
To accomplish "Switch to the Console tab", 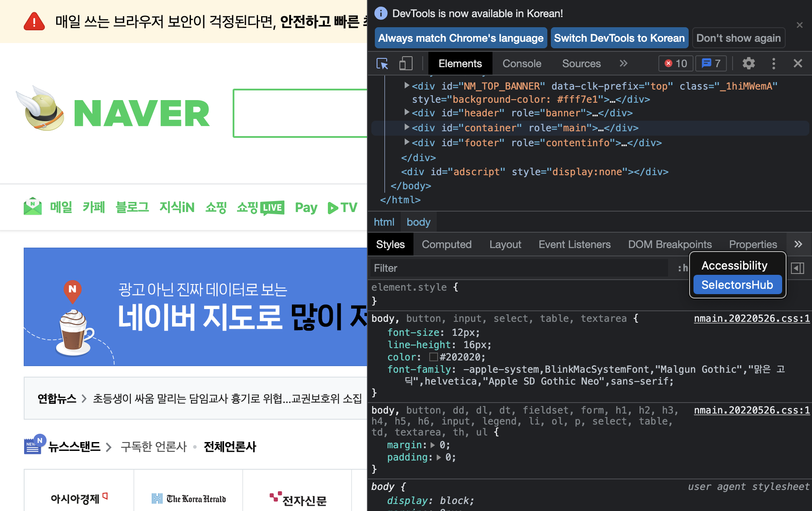I will (522, 64).
